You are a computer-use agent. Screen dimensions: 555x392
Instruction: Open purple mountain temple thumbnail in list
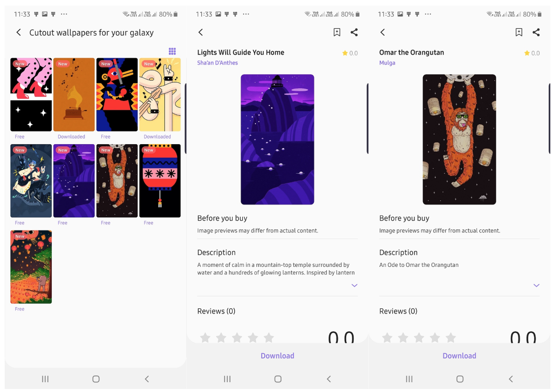(74, 181)
